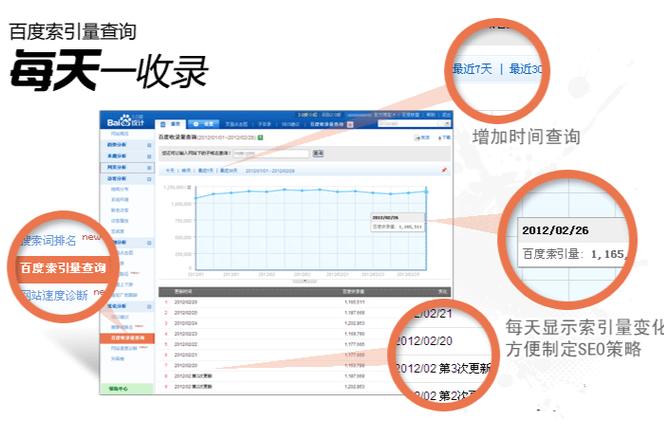This screenshot has height=438, width=664.
Task: Open 网站概况 in the sidebar
Action: click(x=120, y=134)
